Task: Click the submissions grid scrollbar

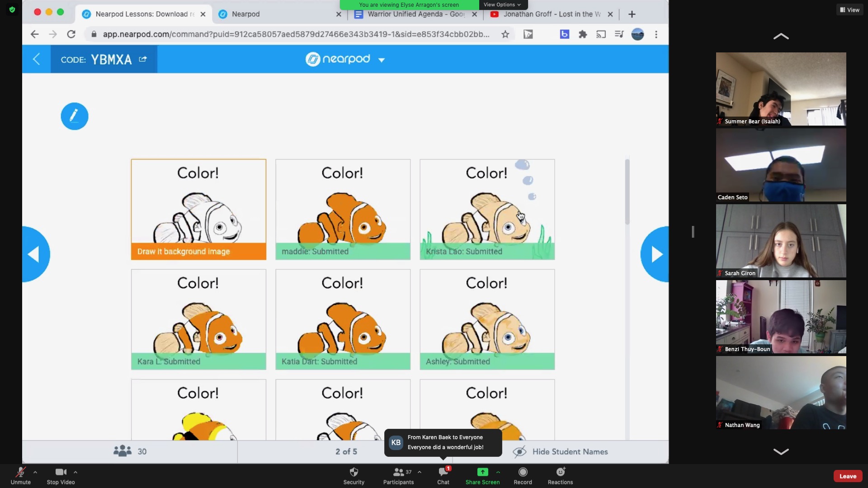Action: [x=627, y=192]
